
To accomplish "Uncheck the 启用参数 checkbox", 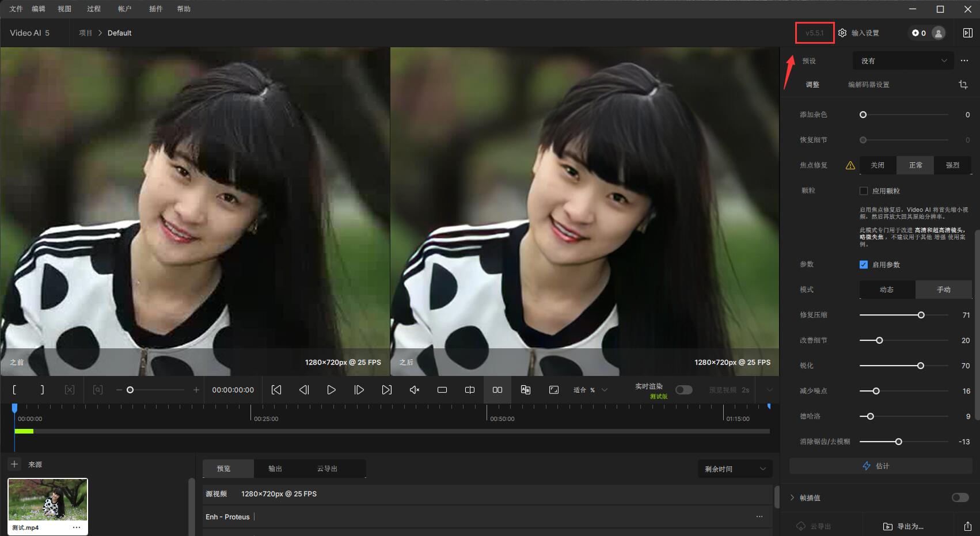I will click(864, 264).
